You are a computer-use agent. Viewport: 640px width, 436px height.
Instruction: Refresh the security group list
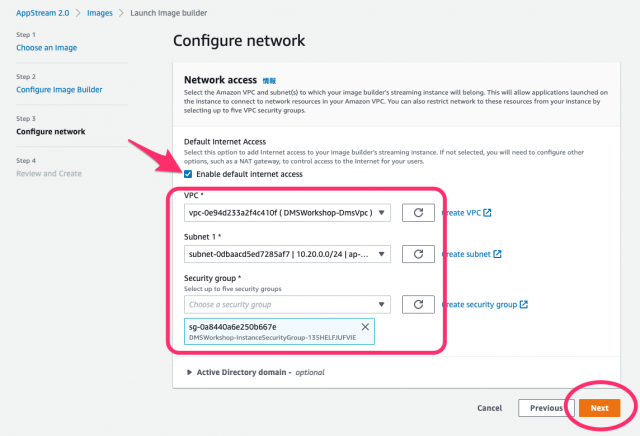pyautogui.click(x=418, y=305)
